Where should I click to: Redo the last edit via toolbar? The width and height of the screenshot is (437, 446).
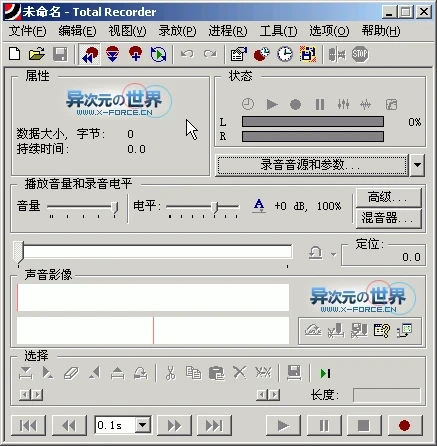click(x=210, y=54)
